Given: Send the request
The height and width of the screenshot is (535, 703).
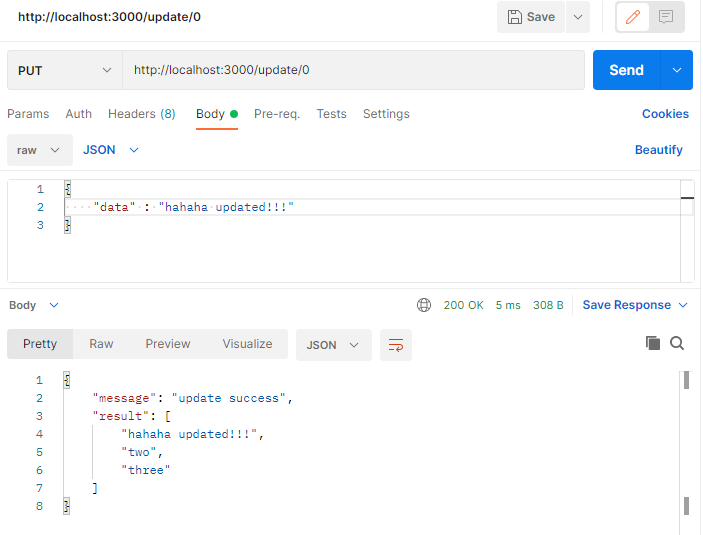Looking at the screenshot, I should [626, 70].
